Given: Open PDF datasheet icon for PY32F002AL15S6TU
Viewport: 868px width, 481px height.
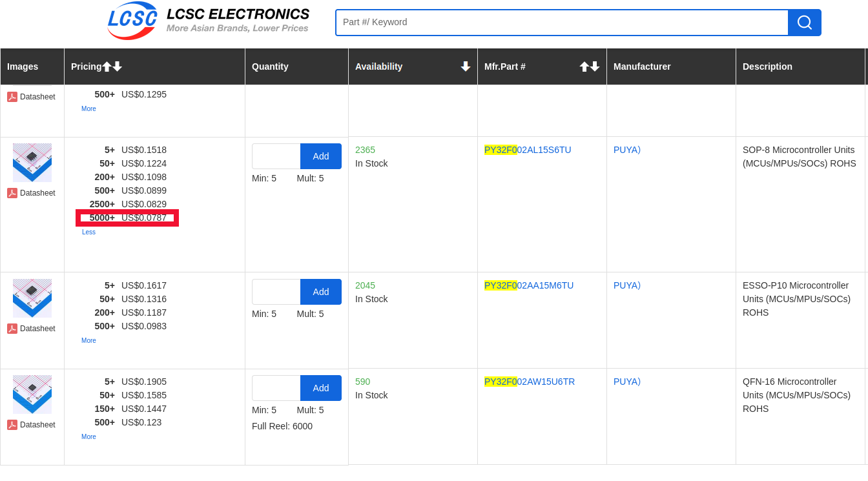Looking at the screenshot, I should tap(12, 193).
